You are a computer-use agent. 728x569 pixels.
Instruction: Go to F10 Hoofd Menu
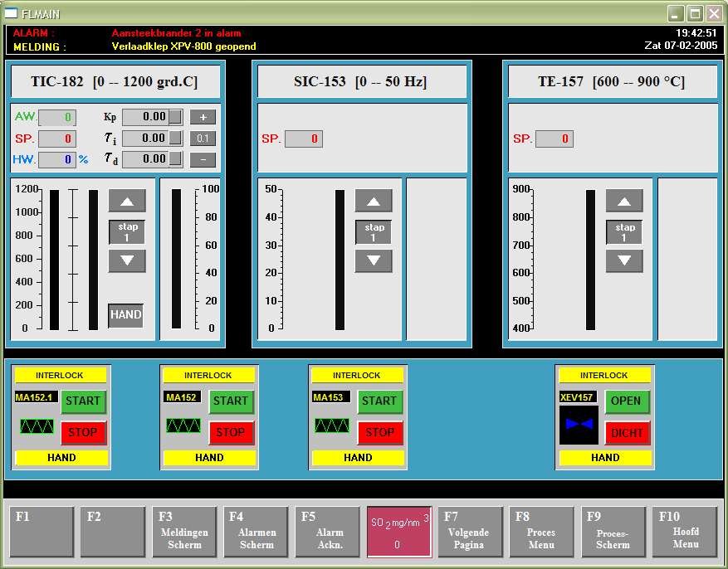685,532
